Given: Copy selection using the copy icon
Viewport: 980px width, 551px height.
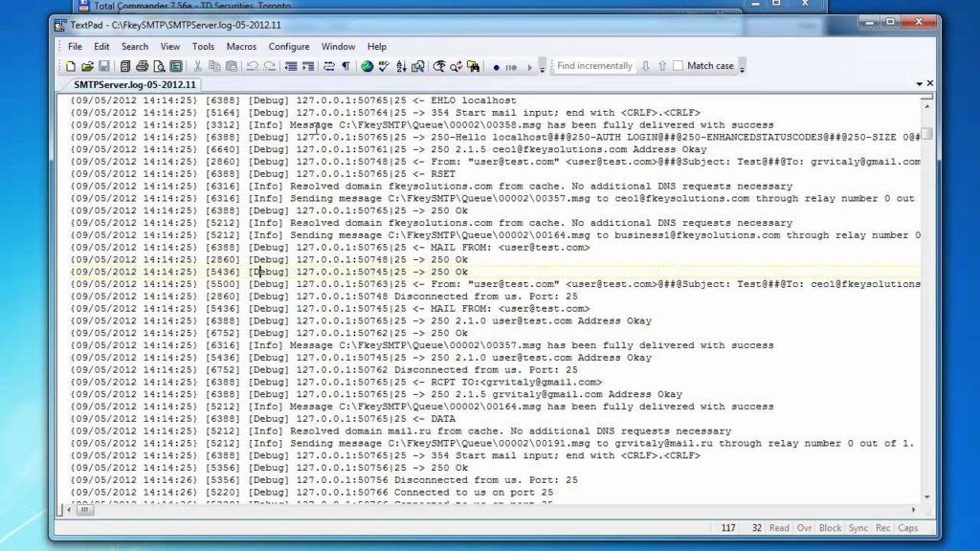Looking at the screenshot, I should click(214, 66).
